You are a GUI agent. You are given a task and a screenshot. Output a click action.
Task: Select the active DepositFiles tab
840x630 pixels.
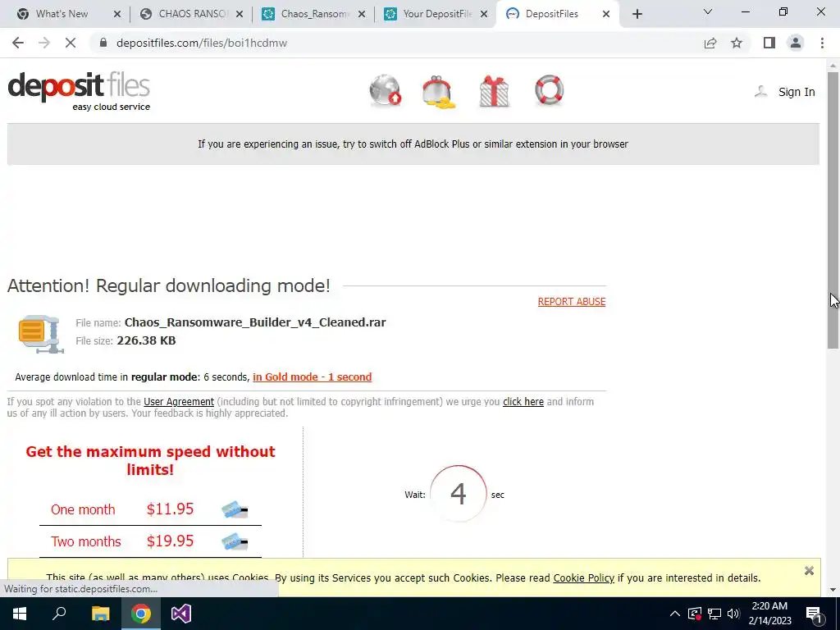552,14
